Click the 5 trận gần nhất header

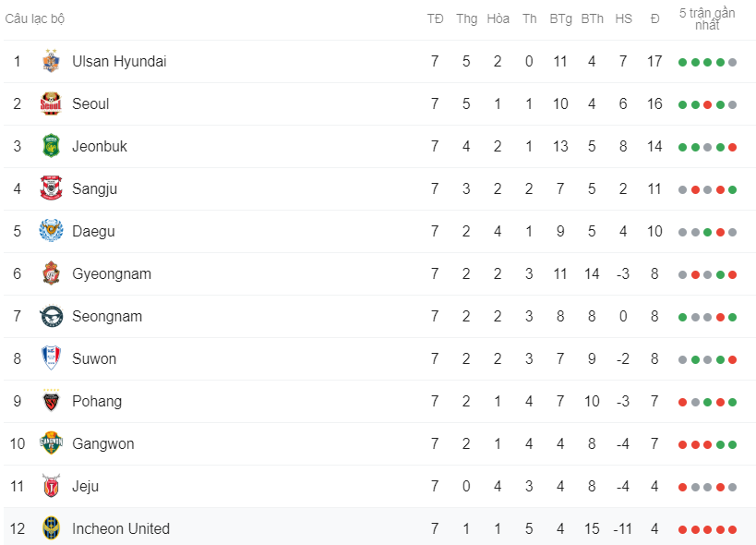[x=707, y=18]
